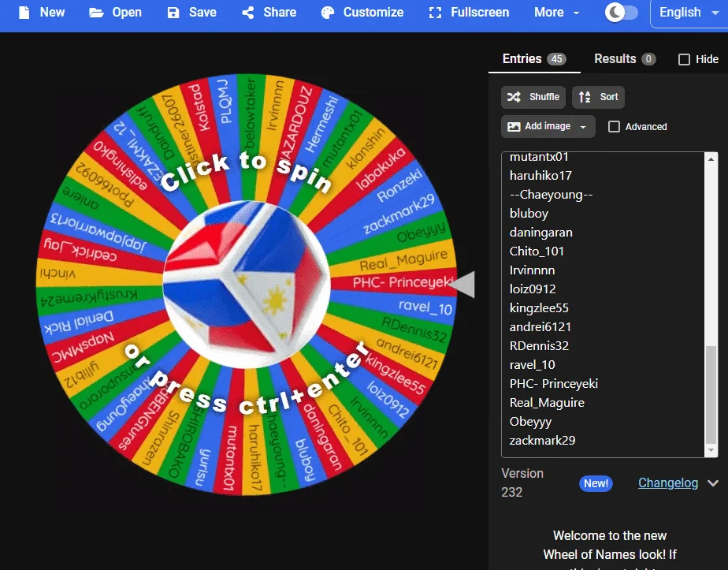Click the PLQMJ slice on wheel
Screen dimensions: 728x570
point(225,102)
